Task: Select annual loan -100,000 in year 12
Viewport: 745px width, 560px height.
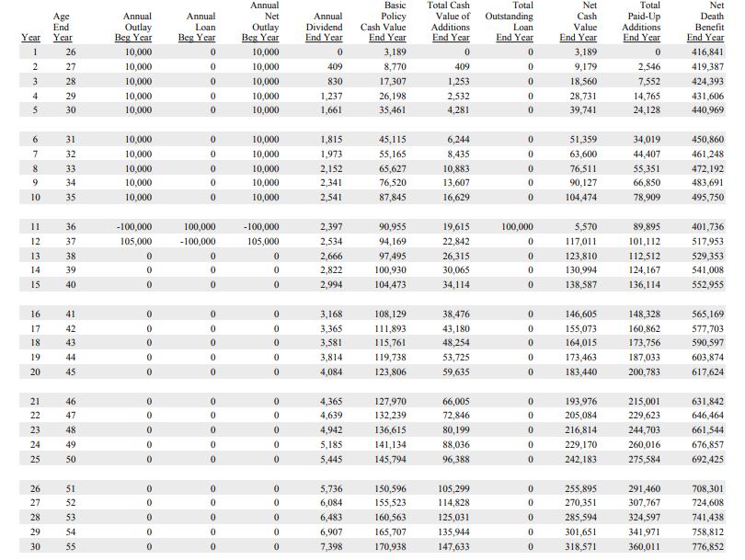Action: pyautogui.click(x=198, y=242)
